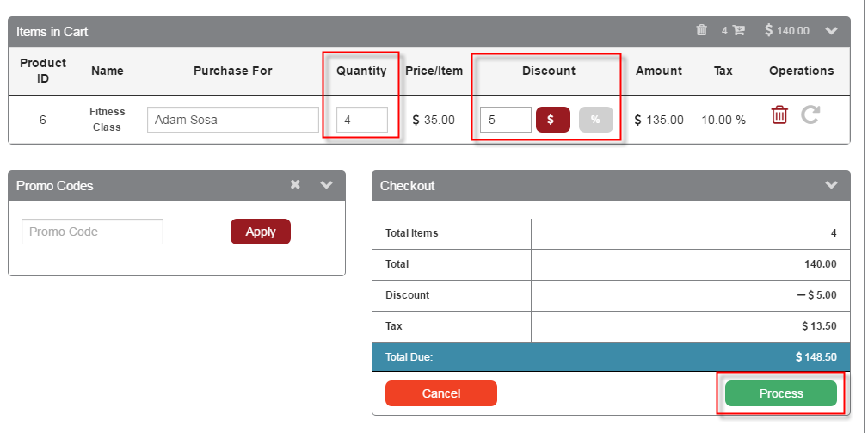Delete the Fitness Class row with the red trash icon

(x=779, y=115)
